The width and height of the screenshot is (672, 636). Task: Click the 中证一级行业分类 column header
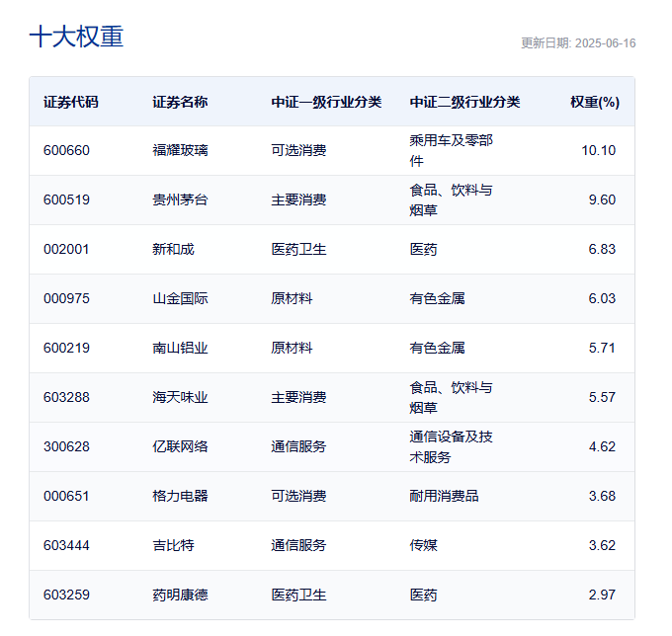(x=326, y=102)
